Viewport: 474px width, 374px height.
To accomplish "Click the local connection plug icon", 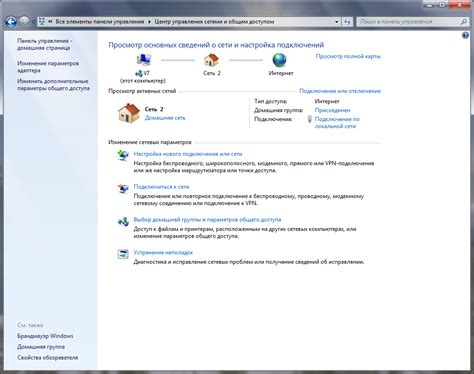I will [309, 119].
